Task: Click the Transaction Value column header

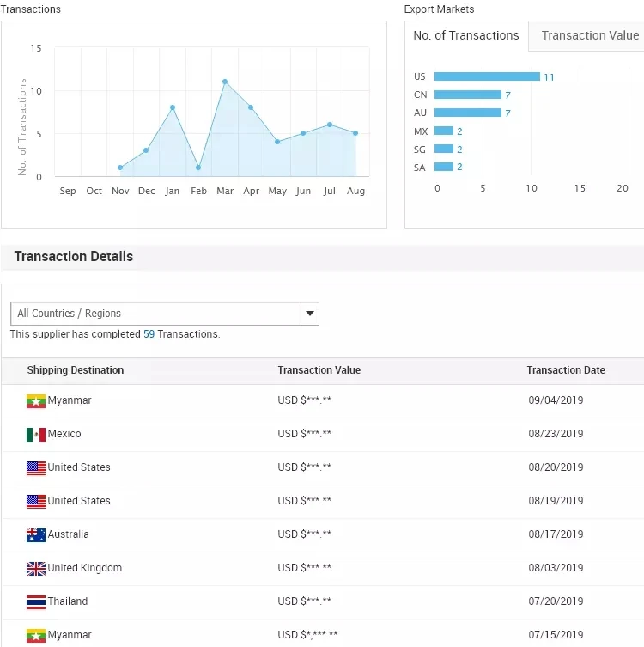Action: (x=319, y=370)
